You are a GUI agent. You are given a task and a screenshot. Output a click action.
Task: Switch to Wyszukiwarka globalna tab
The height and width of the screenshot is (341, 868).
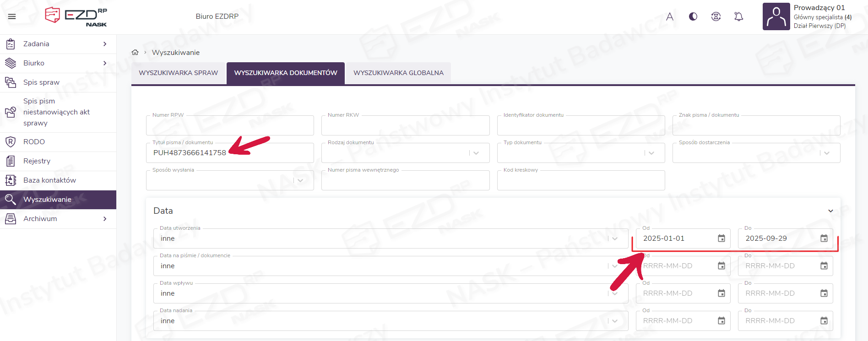click(x=398, y=73)
